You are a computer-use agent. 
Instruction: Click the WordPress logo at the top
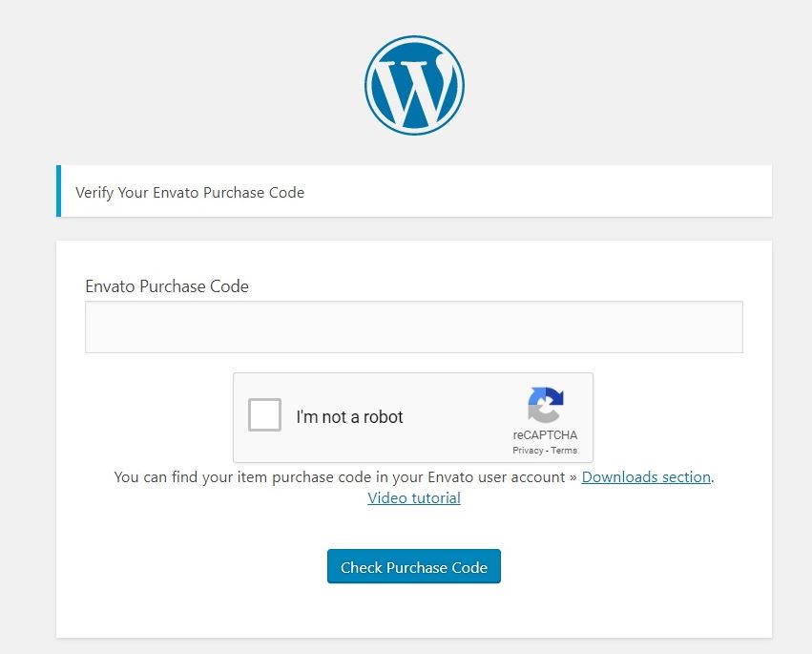(414, 86)
